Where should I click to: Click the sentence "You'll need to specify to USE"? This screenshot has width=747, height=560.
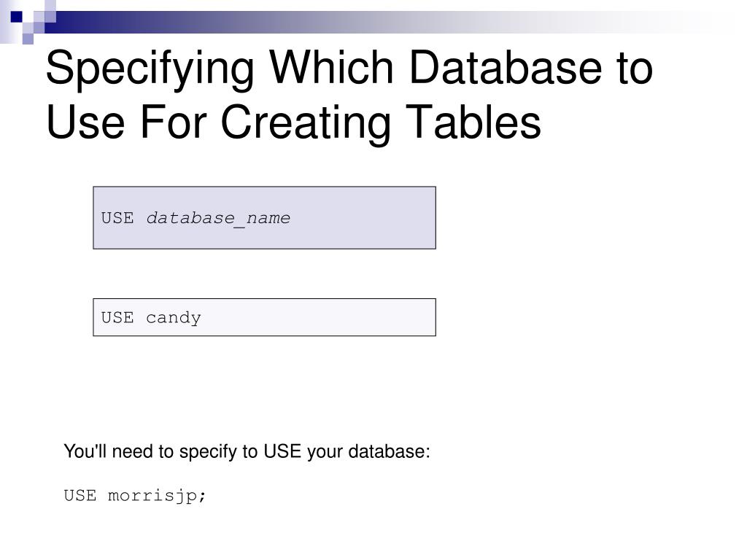(x=182, y=451)
